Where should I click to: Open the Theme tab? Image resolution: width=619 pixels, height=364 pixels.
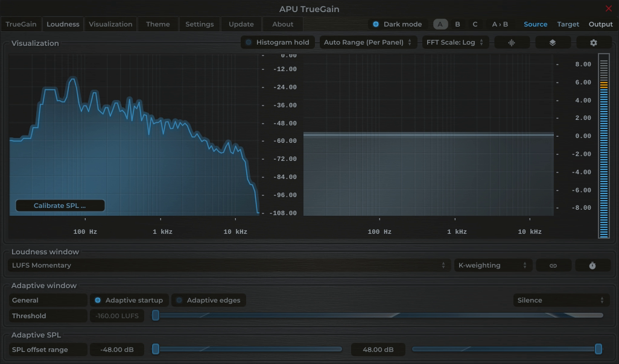tap(157, 24)
